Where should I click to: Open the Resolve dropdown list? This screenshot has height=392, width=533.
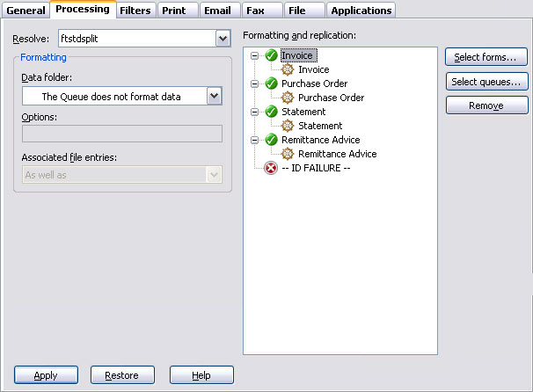(x=223, y=39)
